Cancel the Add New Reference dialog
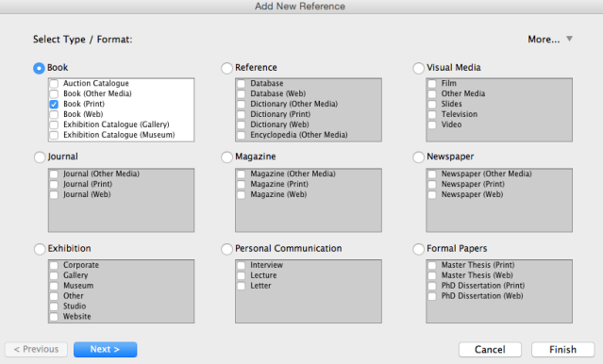Image resolution: width=603 pixels, height=364 pixels. [x=490, y=350]
